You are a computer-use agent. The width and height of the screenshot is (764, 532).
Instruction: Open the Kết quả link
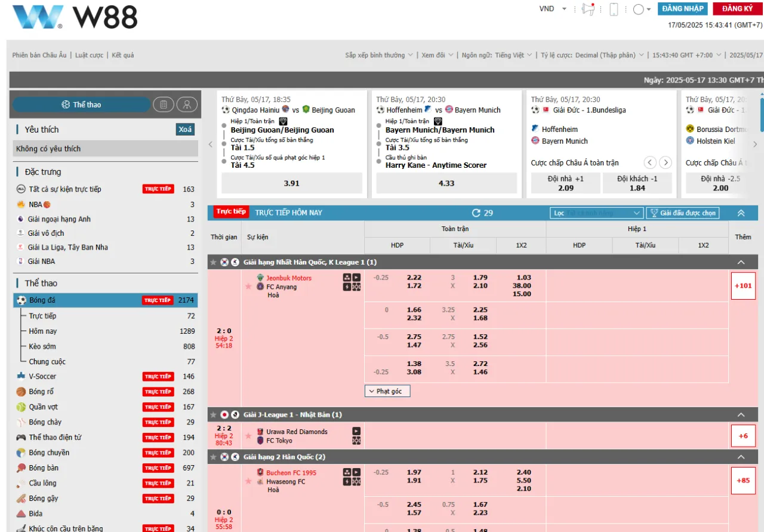coord(123,55)
